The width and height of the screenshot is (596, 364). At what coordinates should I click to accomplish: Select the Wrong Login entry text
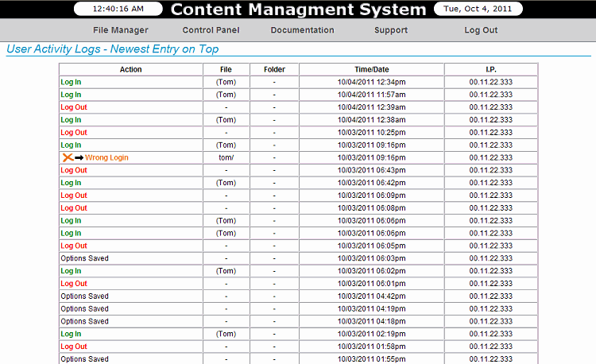(x=106, y=157)
